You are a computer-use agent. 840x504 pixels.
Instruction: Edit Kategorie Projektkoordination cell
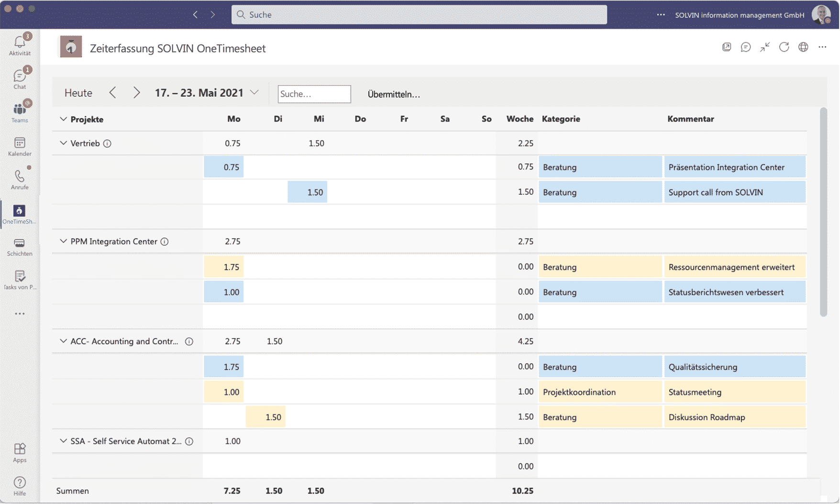coord(600,392)
